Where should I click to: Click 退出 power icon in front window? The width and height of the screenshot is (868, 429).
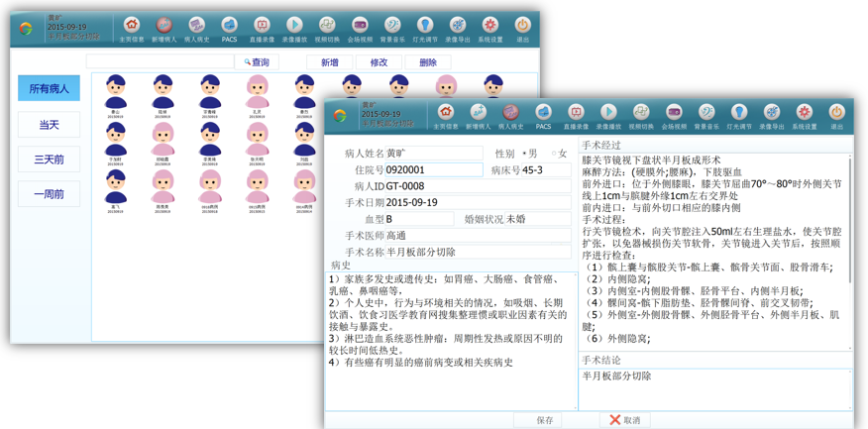836,115
